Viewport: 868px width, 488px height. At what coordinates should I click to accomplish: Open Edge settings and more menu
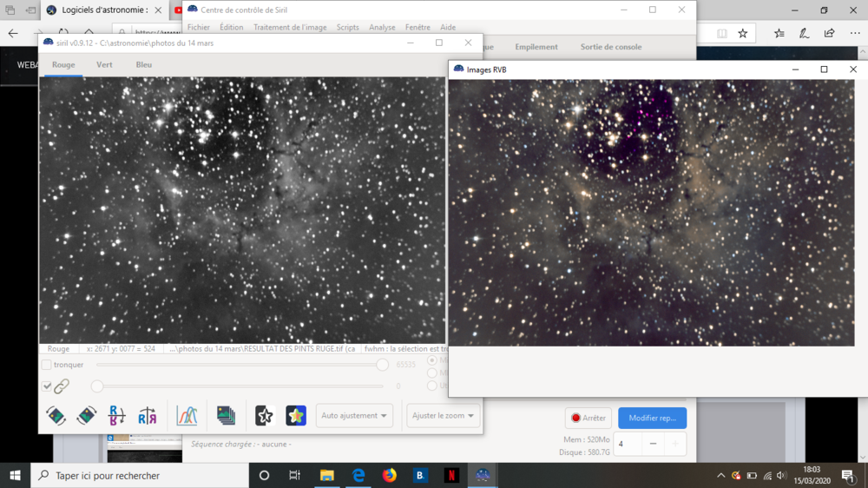pos(855,34)
